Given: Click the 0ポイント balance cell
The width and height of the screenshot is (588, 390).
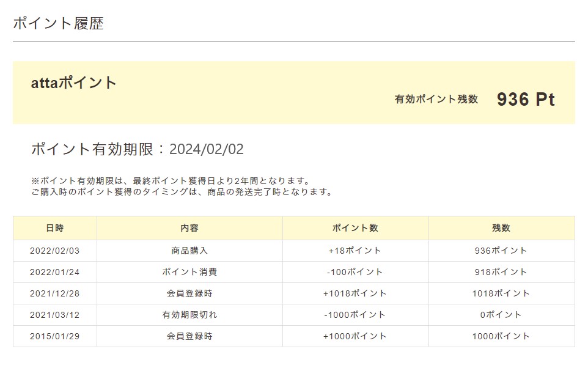Looking at the screenshot, I should 501,315.
